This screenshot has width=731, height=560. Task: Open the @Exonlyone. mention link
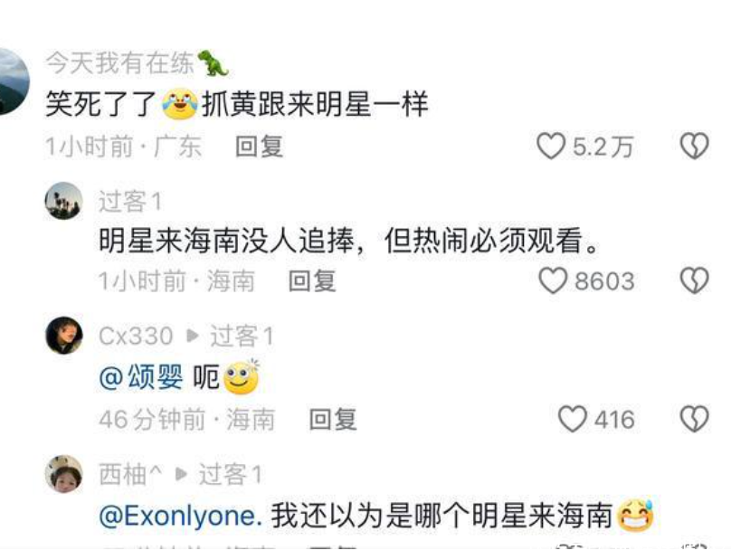[180, 516]
